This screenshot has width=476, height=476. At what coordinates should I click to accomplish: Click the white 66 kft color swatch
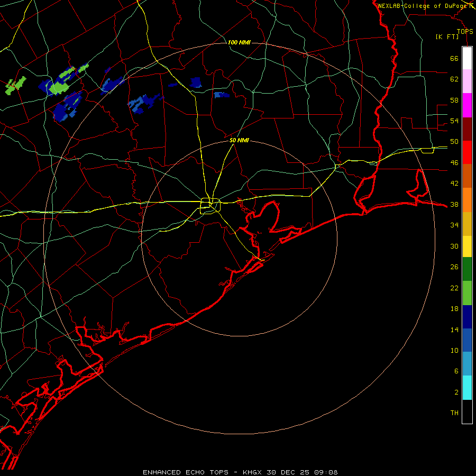coord(467,58)
